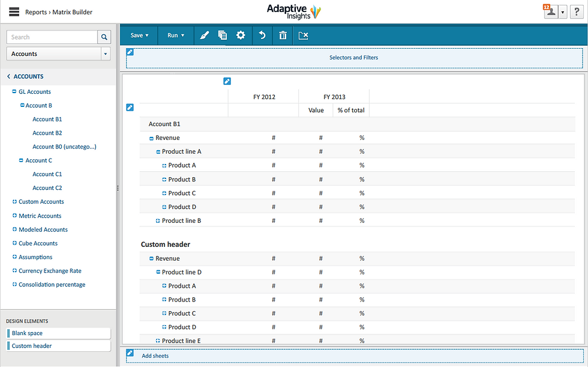Click the notification badge showing 12
Screen dimensions: 588x367
546,7
